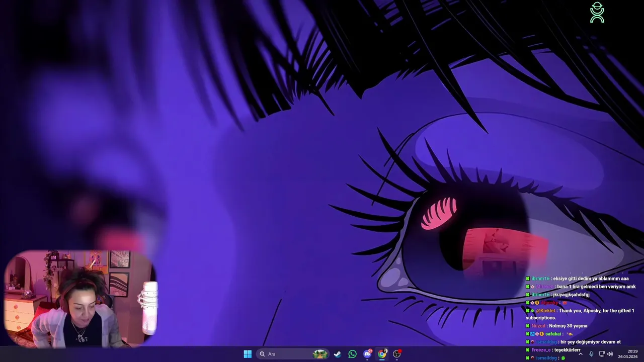Screen dimensions: 644x362
Task: Click chat message "teşekkürlerr" from Freeze_e
Action: (567, 350)
